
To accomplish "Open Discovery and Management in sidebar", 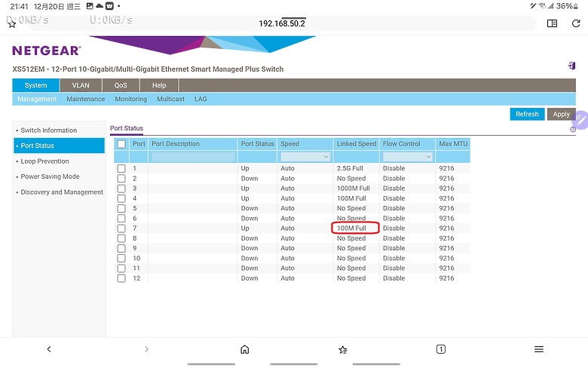I will tap(62, 192).
